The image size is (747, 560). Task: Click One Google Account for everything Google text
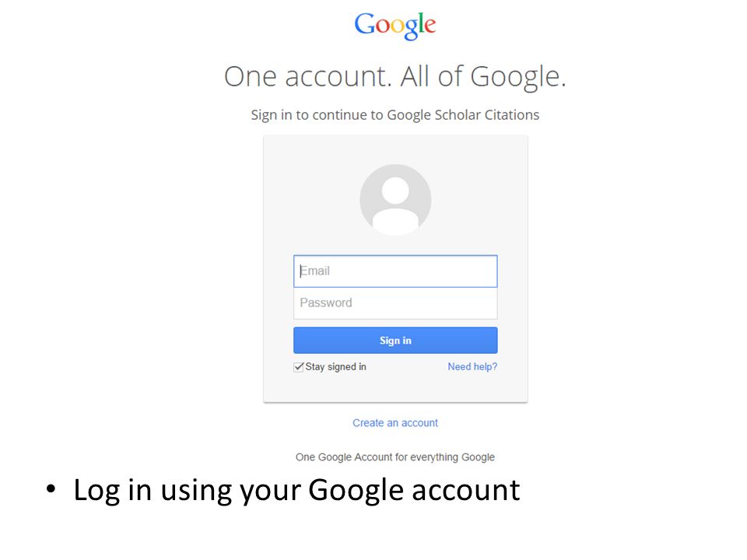[x=395, y=457]
